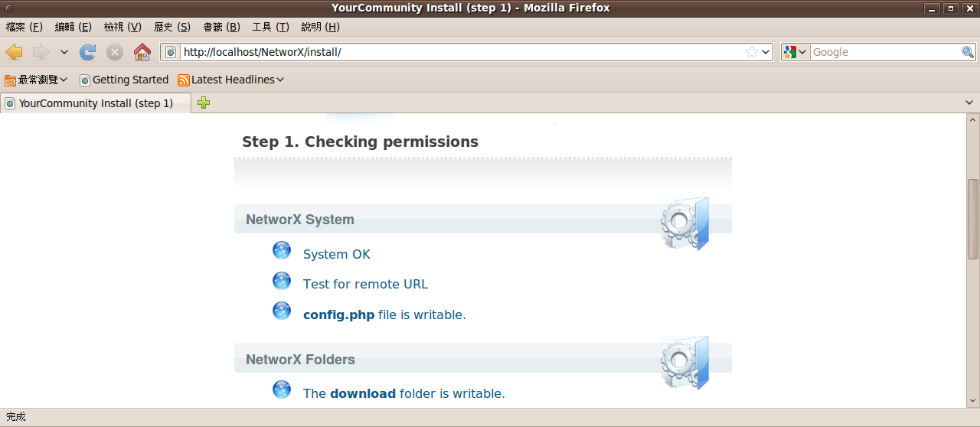The height and width of the screenshot is (427, 980).
Task: Click the globe icon beside download folder line
Action: point(282,390)
